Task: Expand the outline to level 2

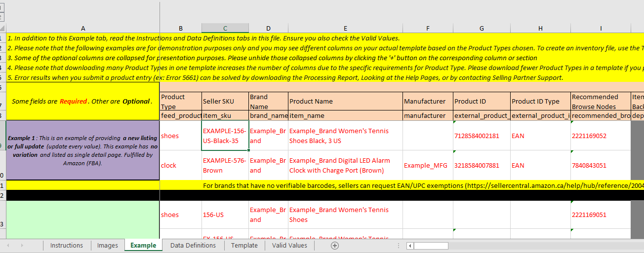Action: [2, 17]
